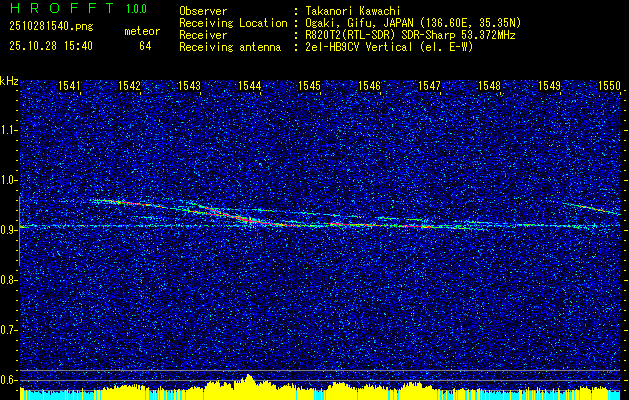This screenshot has height=400, width=629.
Task: Click the 1541 time marker
Action: click(69, 87)
